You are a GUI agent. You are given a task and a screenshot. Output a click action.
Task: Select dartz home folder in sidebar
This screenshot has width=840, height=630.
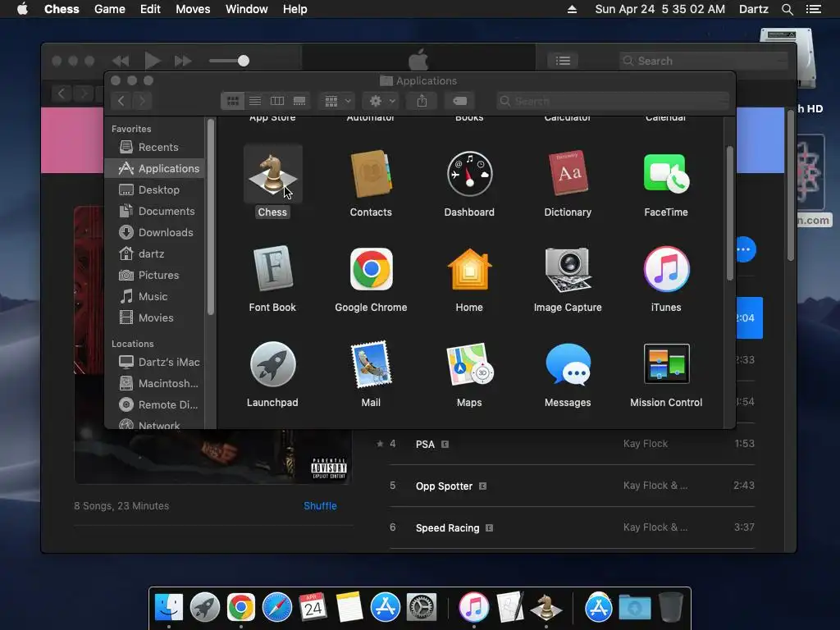click(x=154, y=254)
